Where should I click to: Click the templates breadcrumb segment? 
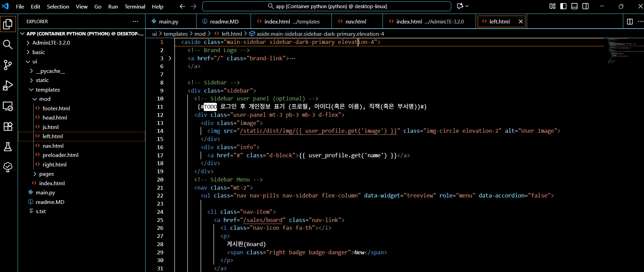tap(175, 34)
